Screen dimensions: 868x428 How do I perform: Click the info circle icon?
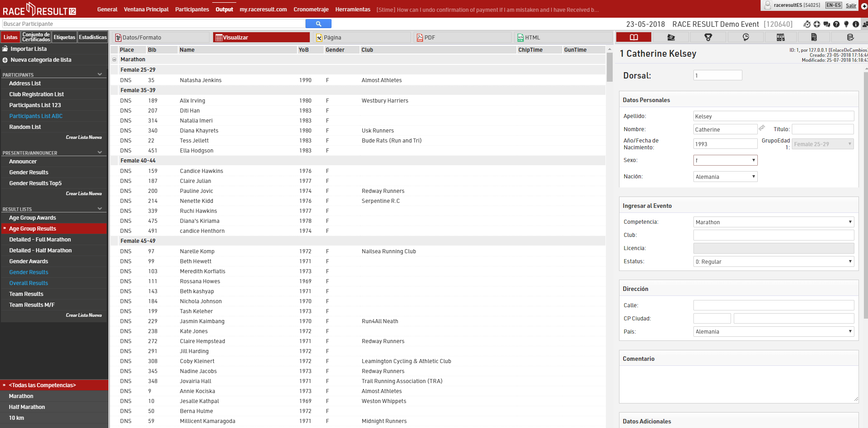[x=856, y=24]
